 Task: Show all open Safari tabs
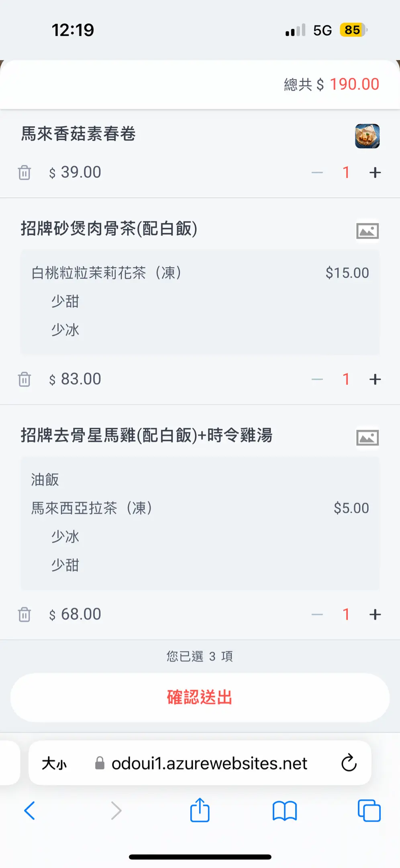pos(369,811)
